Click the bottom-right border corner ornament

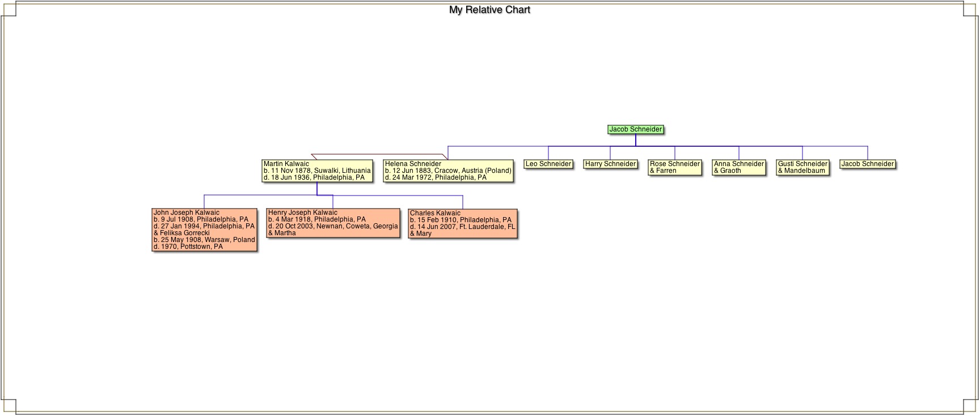971,406
